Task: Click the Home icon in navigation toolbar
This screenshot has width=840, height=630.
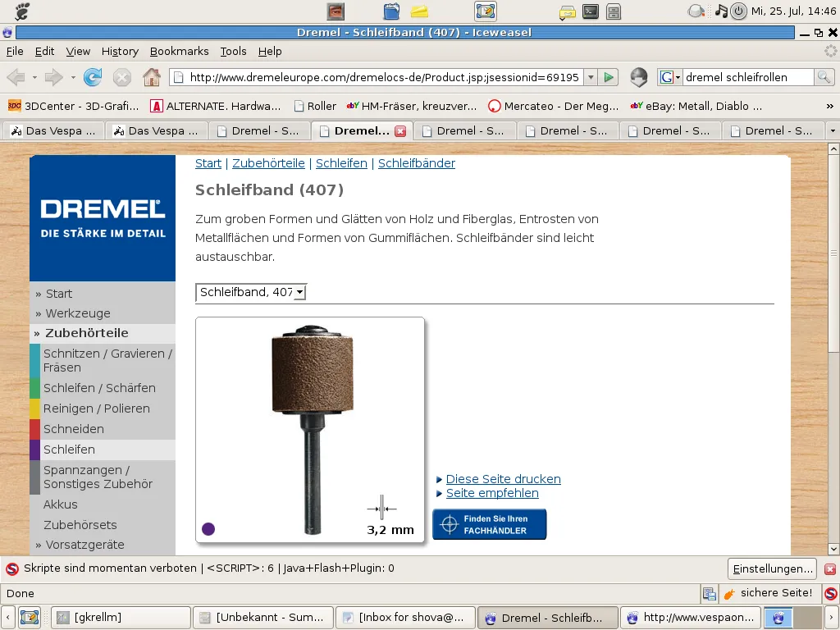Action: (152, 77)
